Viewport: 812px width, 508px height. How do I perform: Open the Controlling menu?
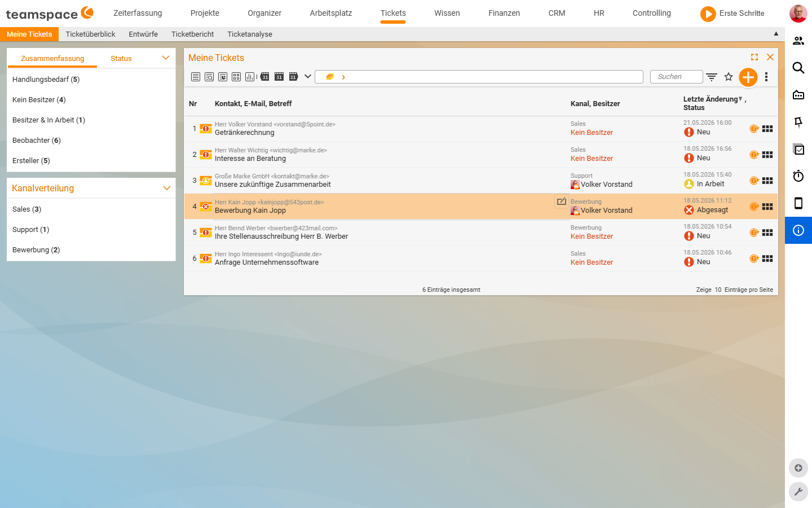pos(652,13)
